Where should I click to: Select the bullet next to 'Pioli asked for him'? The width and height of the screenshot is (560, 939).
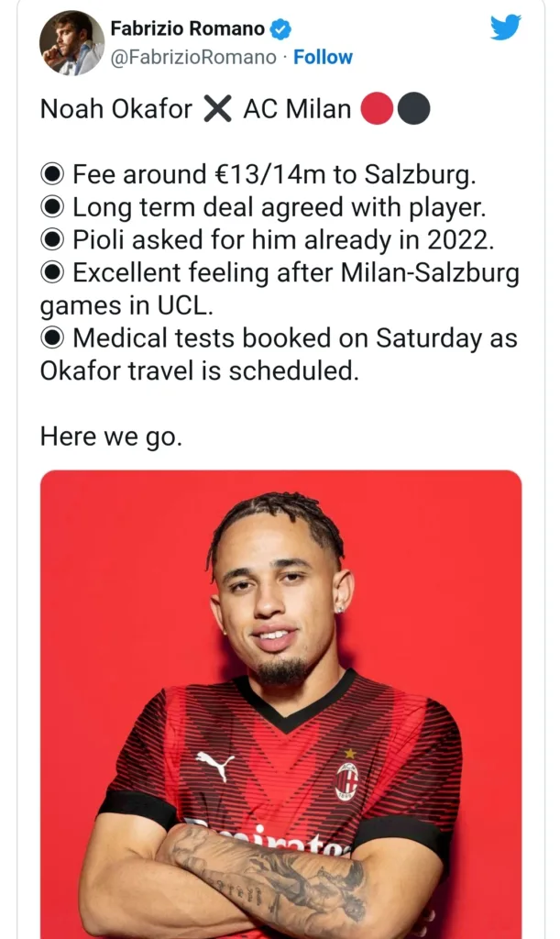point(52,240)
